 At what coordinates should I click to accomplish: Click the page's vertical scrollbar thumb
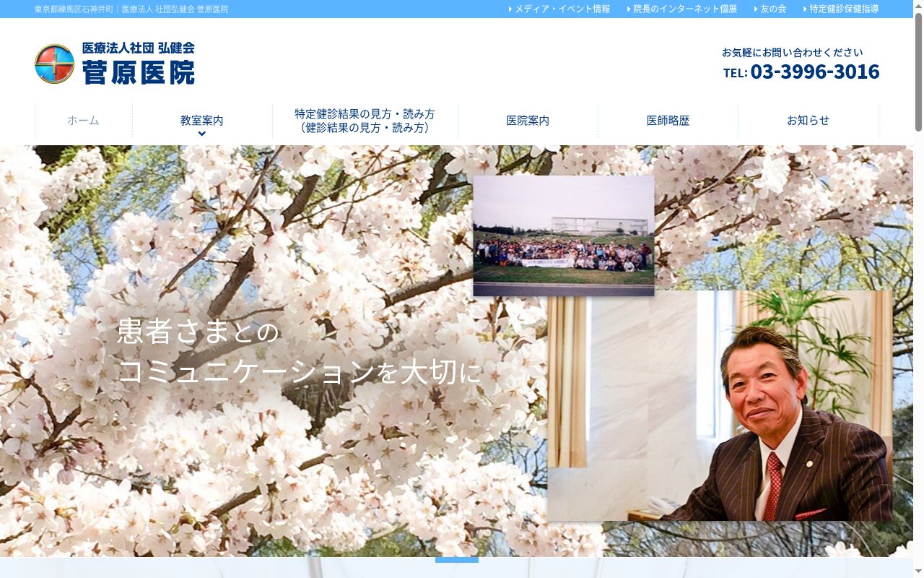click(x=918, y=72)
